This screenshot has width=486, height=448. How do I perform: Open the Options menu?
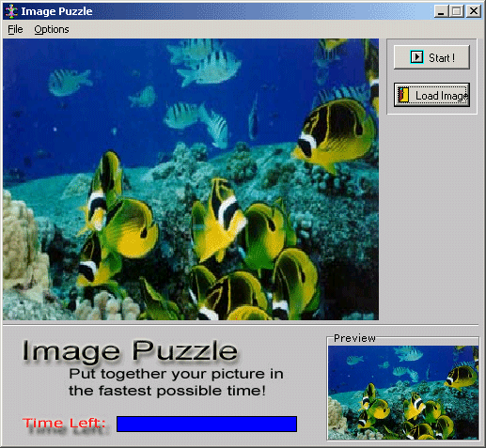[x=52, y=29]
